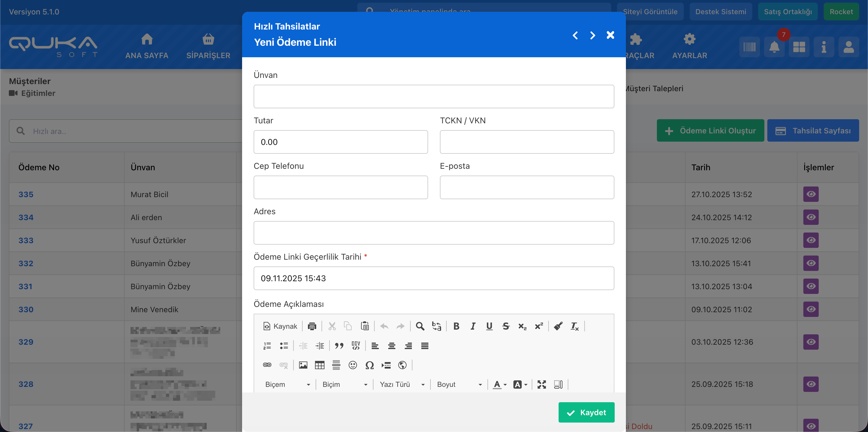Insert a table into the description
Screen dimensions: 868x432
click(319, 365)
